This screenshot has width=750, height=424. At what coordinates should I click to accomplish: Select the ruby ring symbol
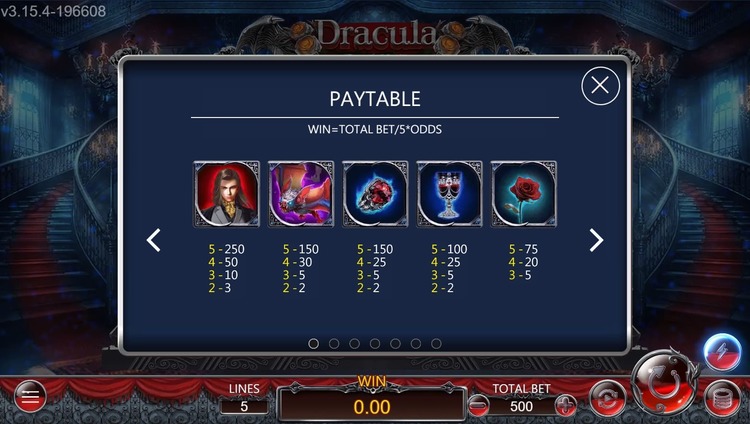[x=375, y=194]
